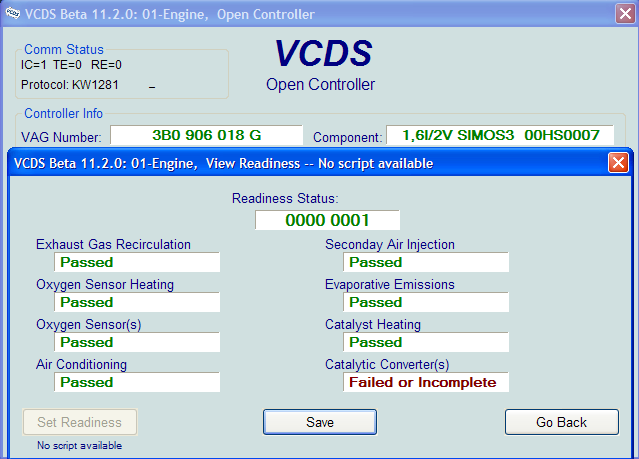The image size is (639, 459).
Task: Click Air Conditioning Passed field
Action: 137,382
